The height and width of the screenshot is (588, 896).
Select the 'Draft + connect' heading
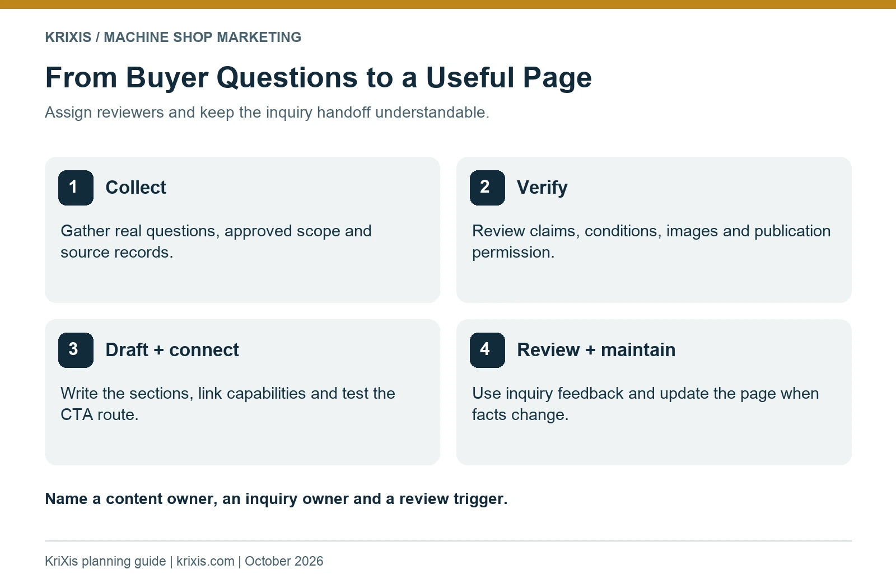click(172, 350)
